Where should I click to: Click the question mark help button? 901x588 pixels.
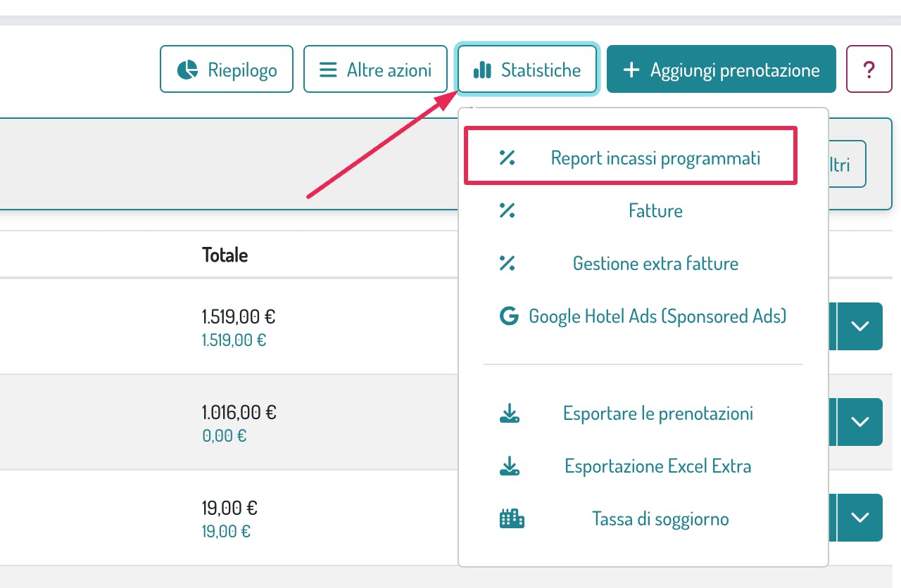coord(869,70)
